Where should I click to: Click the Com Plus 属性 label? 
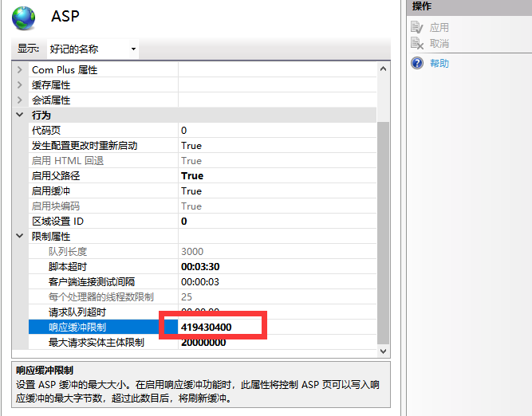click(65, 70)
